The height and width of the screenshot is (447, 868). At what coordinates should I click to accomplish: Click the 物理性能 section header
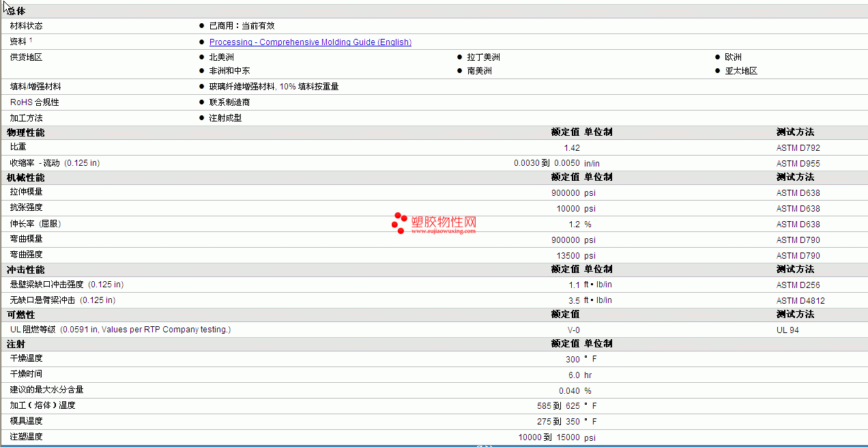pos(26,132)
